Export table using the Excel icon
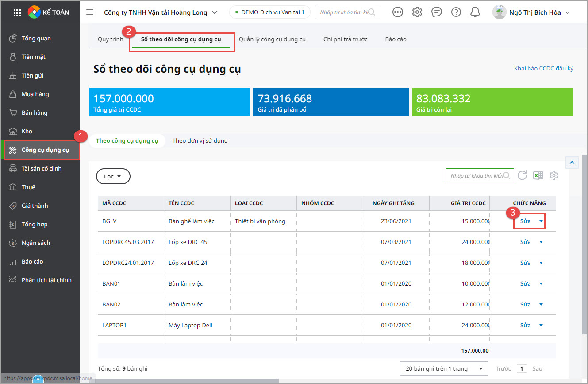Screen dimensions: 588x384 point(538,175)
